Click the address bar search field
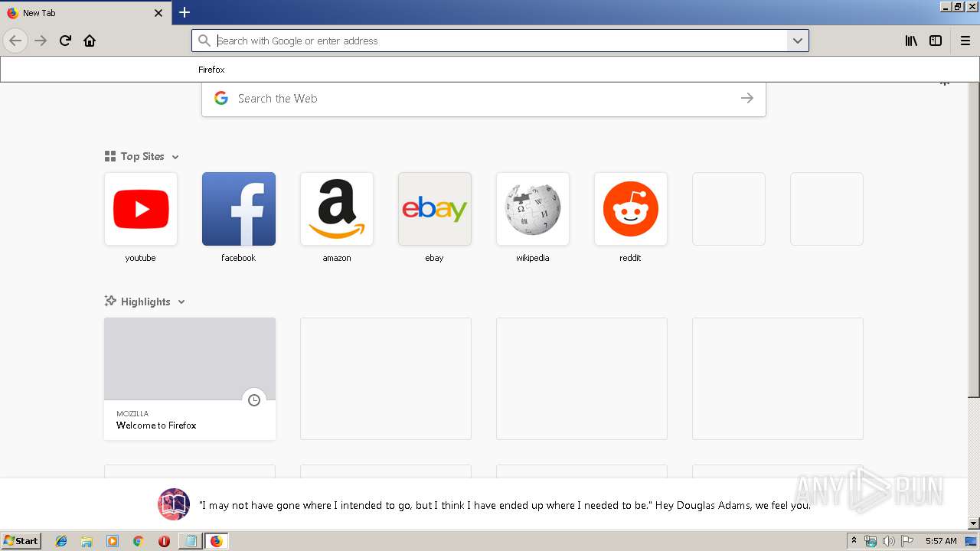Screen dimensions: 980x551 coord(500,41)
